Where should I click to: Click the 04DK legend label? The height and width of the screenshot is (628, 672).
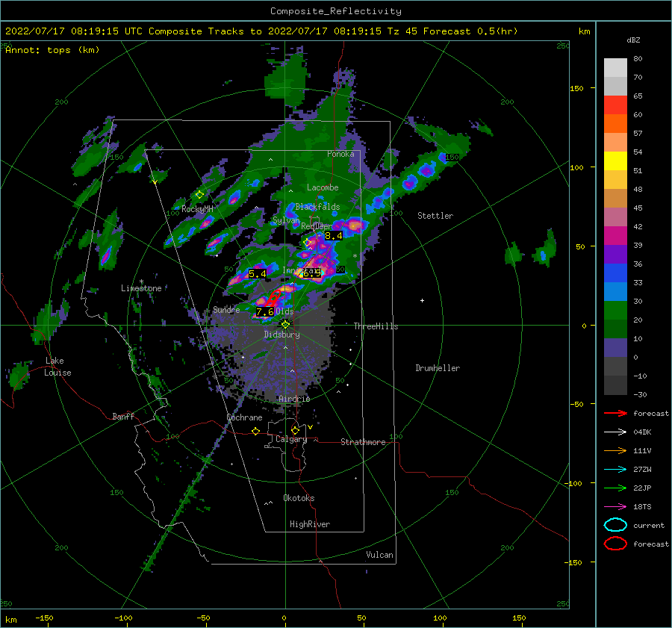[x=642, y=432]
